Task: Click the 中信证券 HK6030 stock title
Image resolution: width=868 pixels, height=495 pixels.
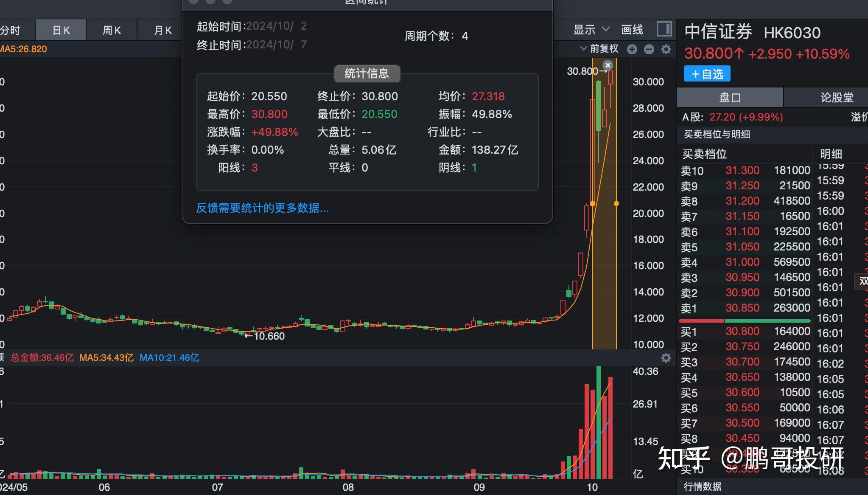Action: click(752, 32)
